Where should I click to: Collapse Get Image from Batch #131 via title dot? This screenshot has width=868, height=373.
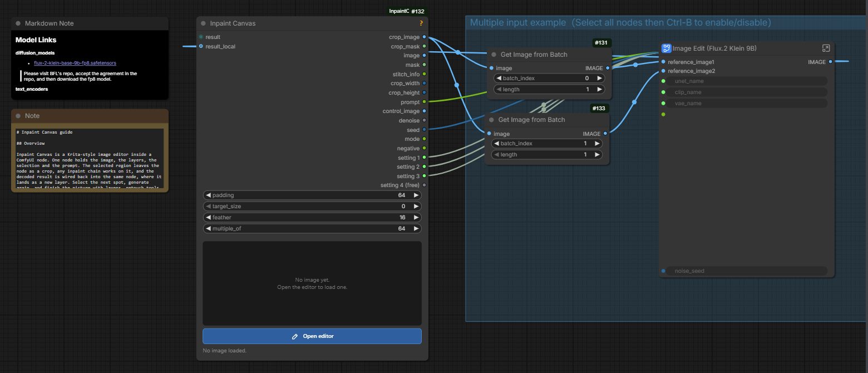point(494,55)
